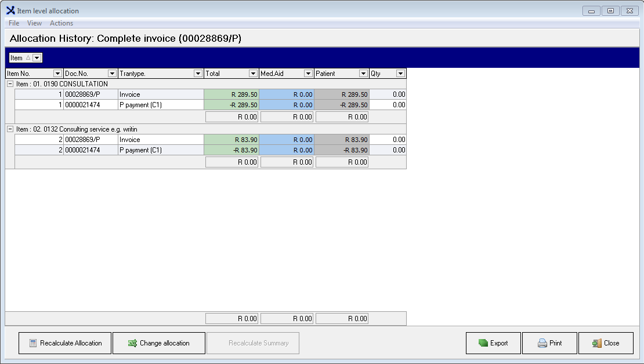Open the Med.Aid column filter dropdown
The image size is (644, 364).
click(308, 74)
